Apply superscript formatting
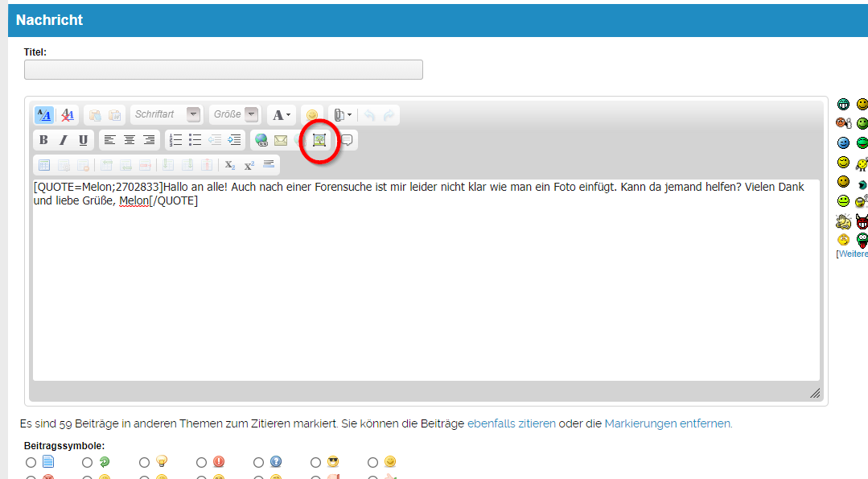Viewport: 868px width, 479px height. point(249,165)
